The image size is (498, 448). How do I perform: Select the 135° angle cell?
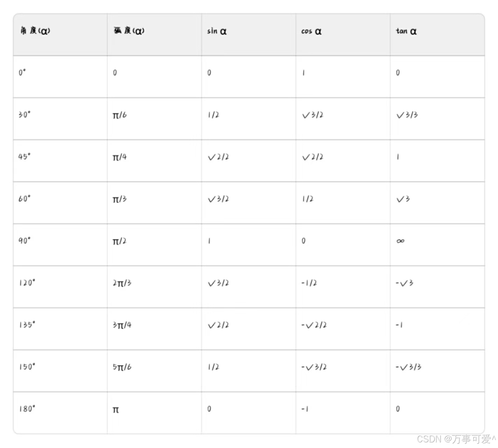coord(27,324)
